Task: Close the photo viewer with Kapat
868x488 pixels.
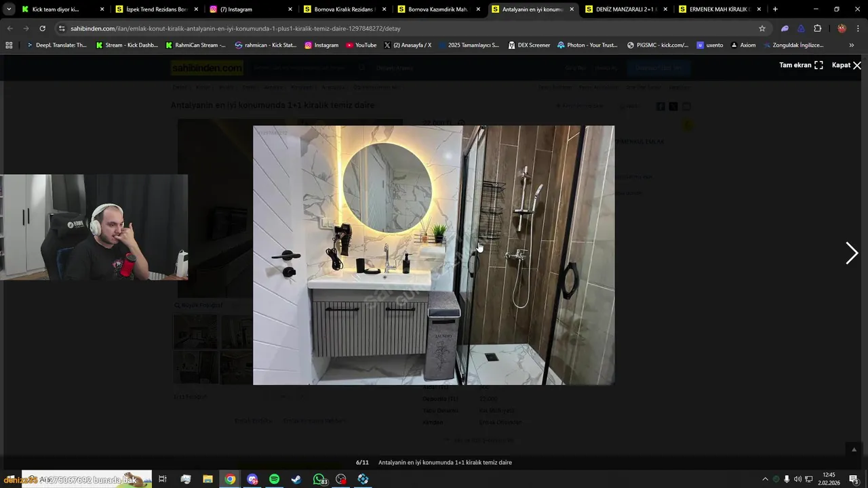Action: pyautogui.click(x=846, y=65)
